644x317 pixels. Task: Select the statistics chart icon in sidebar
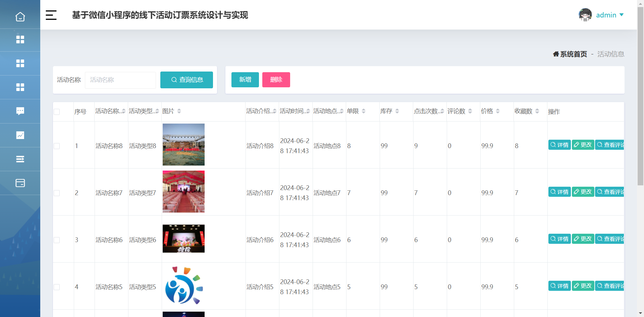20,135
